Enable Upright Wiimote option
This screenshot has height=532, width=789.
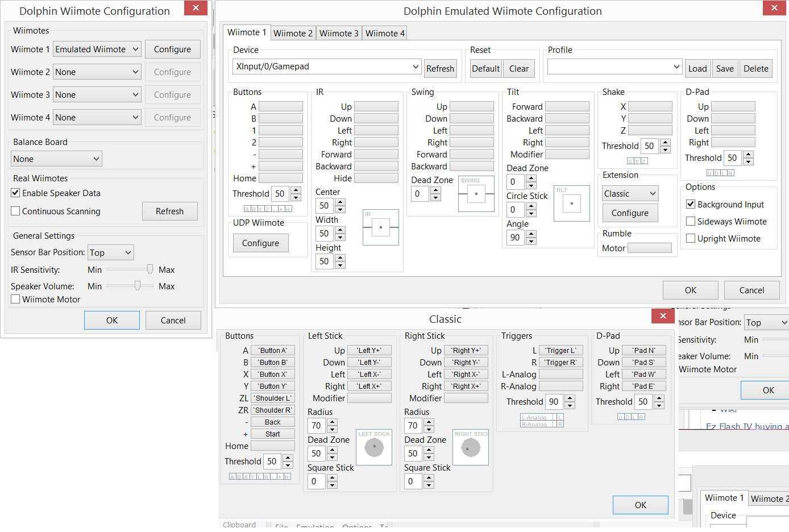[691, 238]
